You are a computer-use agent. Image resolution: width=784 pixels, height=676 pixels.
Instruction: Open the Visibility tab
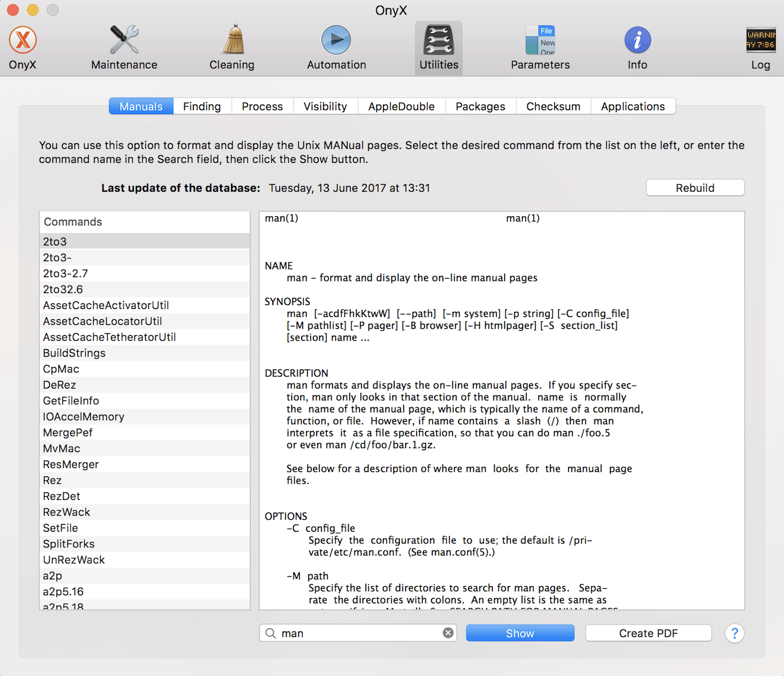coord(325,107)
